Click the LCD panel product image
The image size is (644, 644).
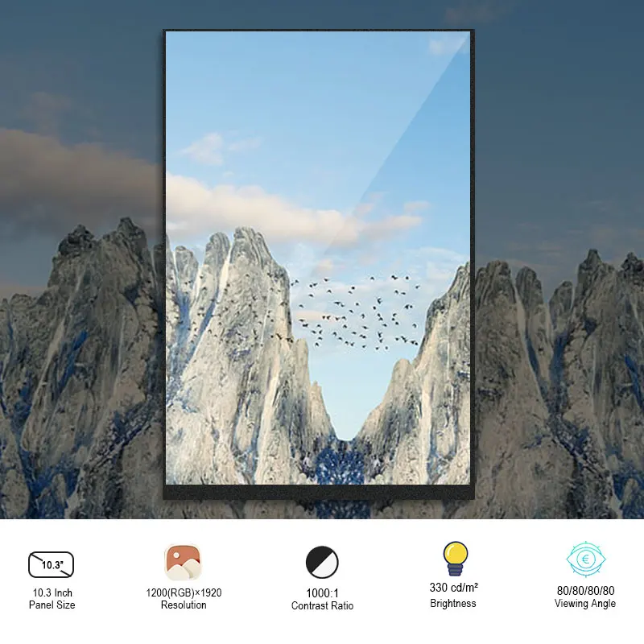[x=319, y=265]
